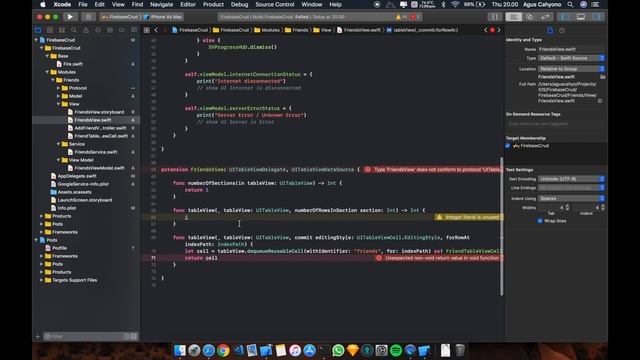Open the Source Control navigator tab
640x360 pixels.
coord(50,30)
